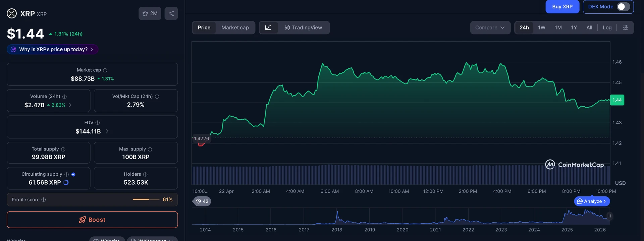The width and height of the screenshot is (644, 241).
Task: Click the Vol/Mkt Cap (24h) info icon
Action: 157,97
